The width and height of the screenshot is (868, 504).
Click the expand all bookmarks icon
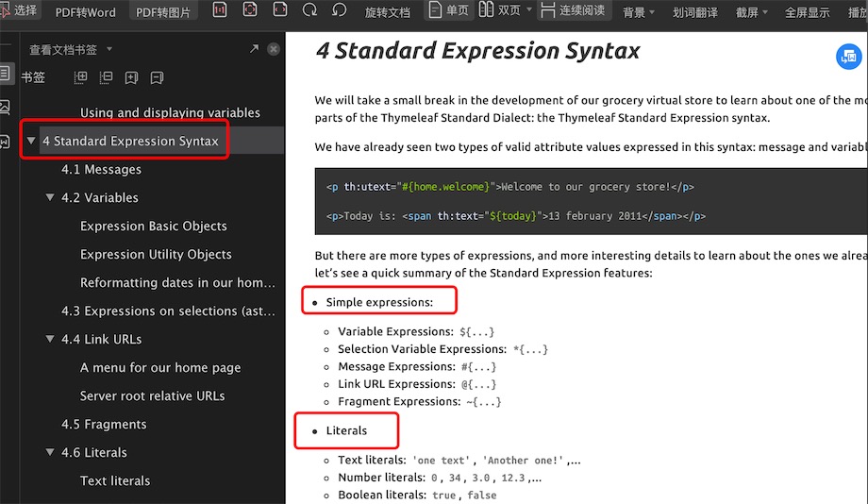pyautogui.click(x=80, y=77)
